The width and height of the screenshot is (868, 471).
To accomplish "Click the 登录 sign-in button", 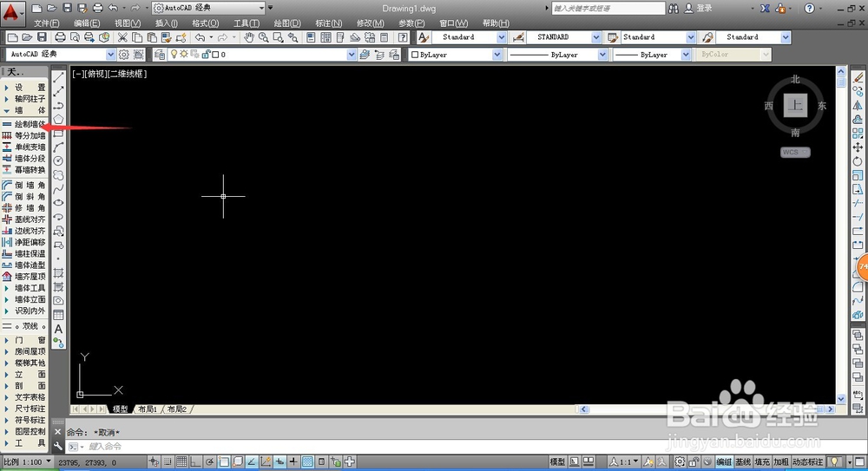I will (x=698, y=9).
